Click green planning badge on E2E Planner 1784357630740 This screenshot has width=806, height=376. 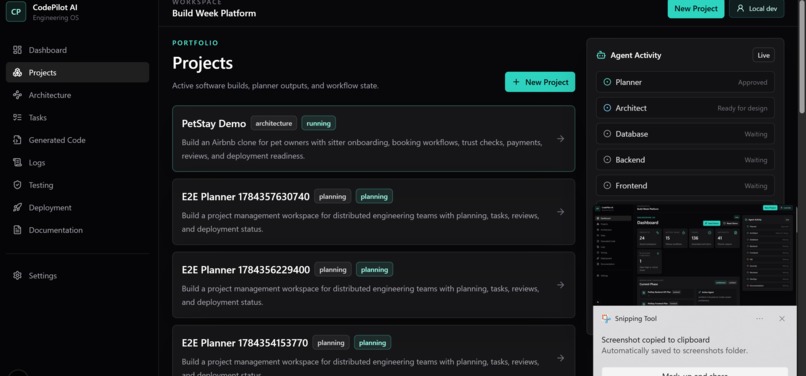pos(374,196)
